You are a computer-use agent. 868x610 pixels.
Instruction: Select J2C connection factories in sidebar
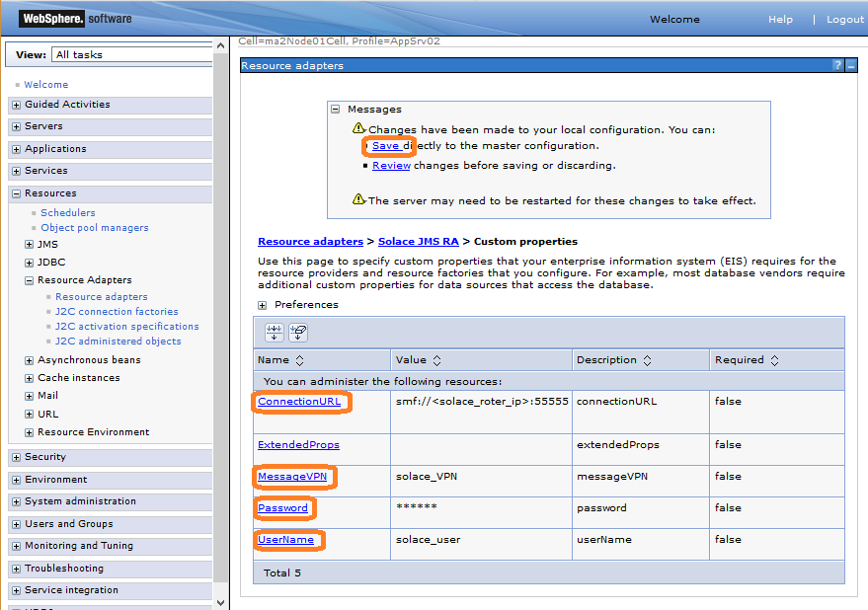click(x=117, y=312)
